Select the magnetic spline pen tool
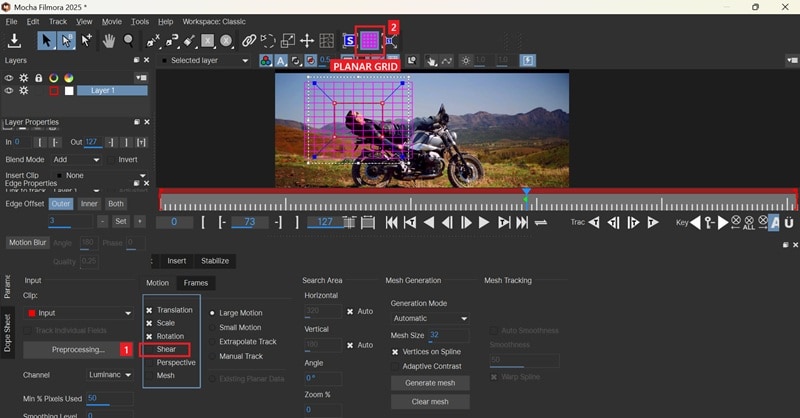This screenshot has width=800, height=418. (172, 41)
